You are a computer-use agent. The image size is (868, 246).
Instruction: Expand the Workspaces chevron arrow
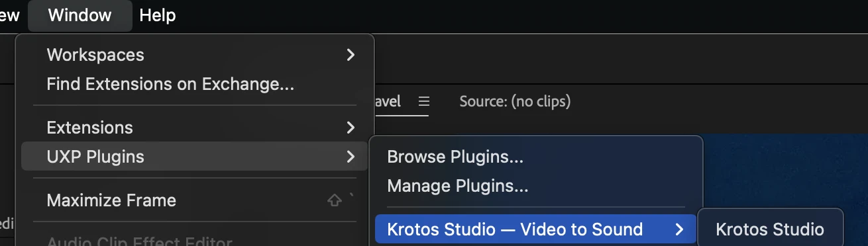point(351,55)
